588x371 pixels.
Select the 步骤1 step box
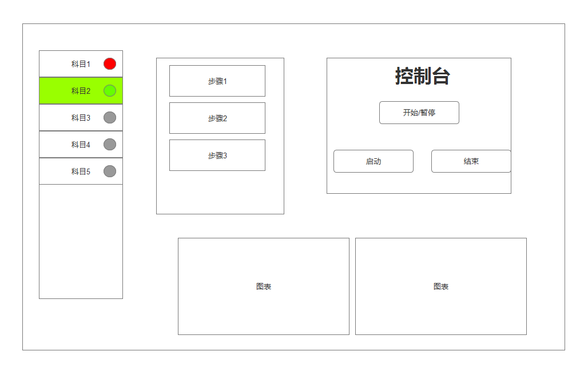217,81
